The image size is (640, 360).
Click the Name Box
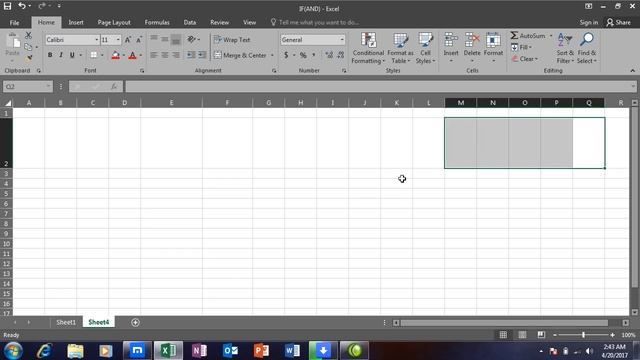coord(27,87)
